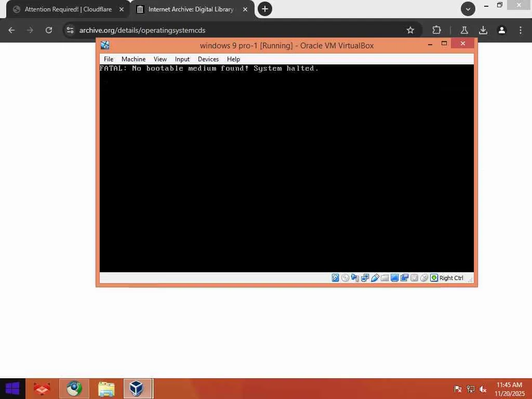Click the audio status icon in VirtualBox
Image resolution: width=532 pixels, height=399 pixels.
pyautogui.click(x=355, y=278)
